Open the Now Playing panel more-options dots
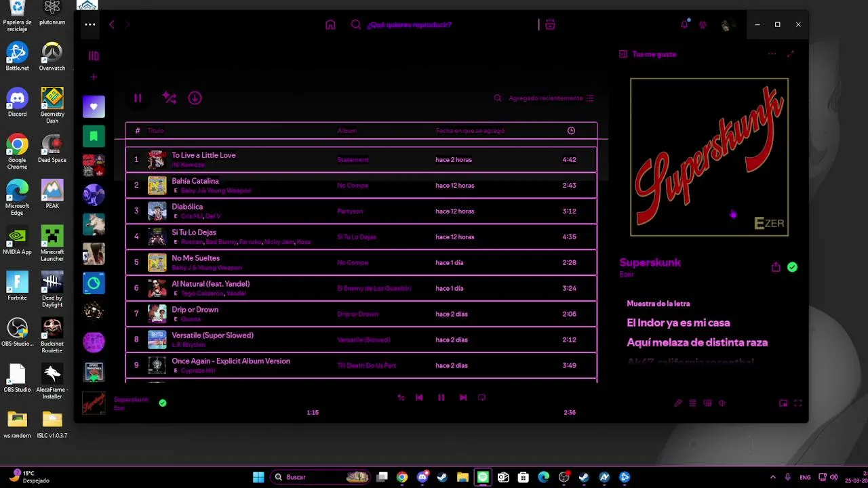 772,54
